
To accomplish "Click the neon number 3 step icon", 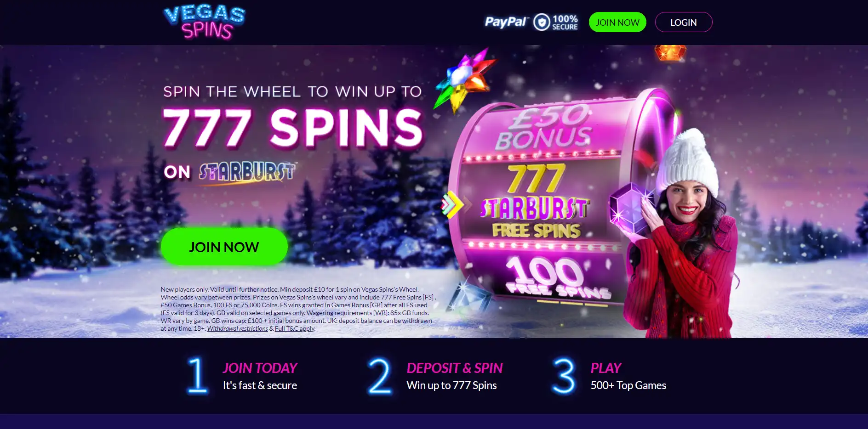I will click(x=564, y=376).
